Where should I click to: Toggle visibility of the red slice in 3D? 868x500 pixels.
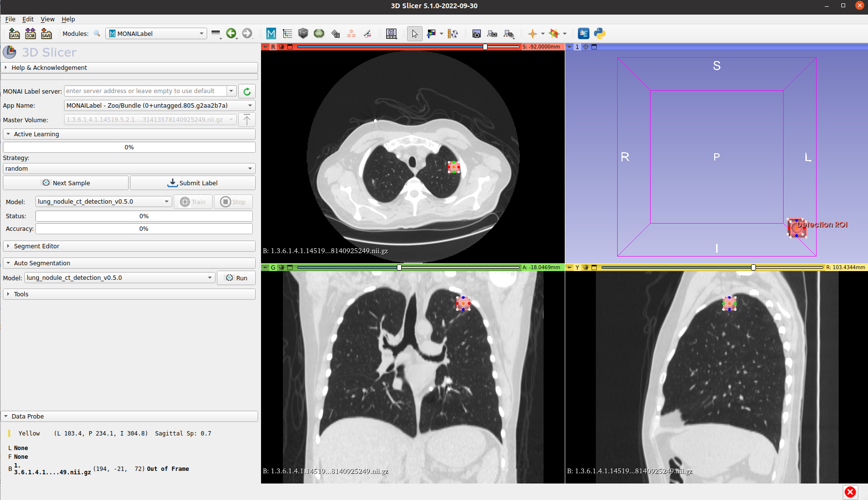[x=280, y=47]
